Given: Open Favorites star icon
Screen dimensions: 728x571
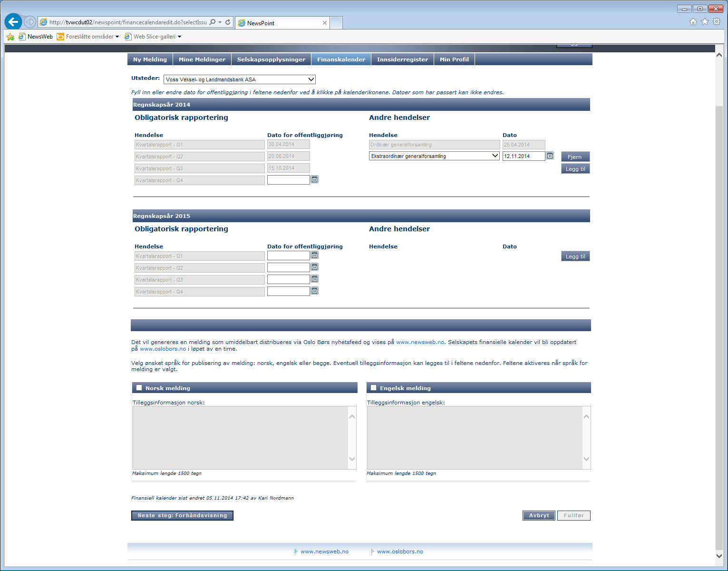Looking at the screenshot, I should (705, 22).
